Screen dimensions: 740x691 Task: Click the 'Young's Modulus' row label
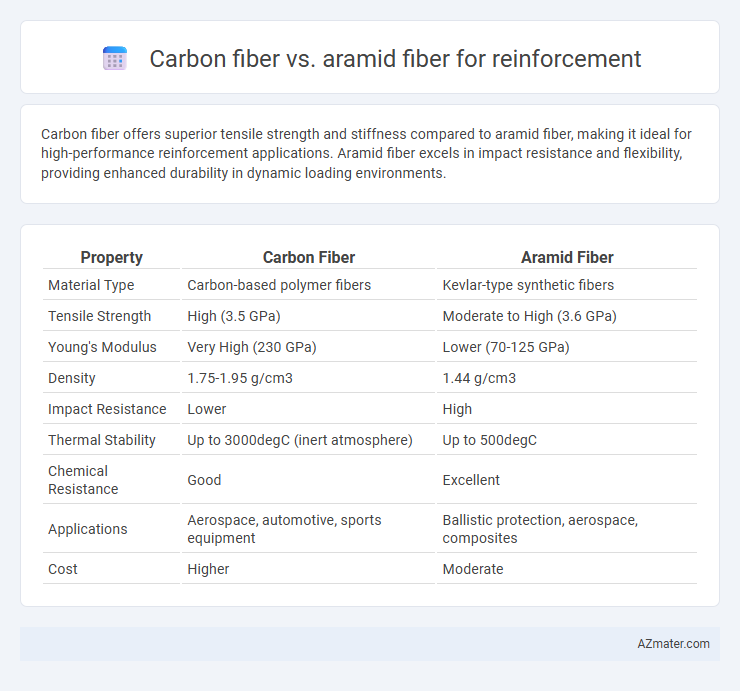[x=102, y=347]
